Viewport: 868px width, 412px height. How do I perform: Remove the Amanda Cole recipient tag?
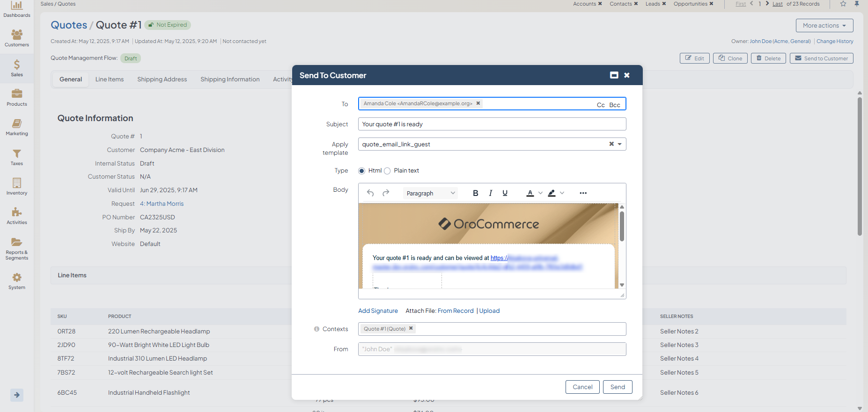(478, 103)
